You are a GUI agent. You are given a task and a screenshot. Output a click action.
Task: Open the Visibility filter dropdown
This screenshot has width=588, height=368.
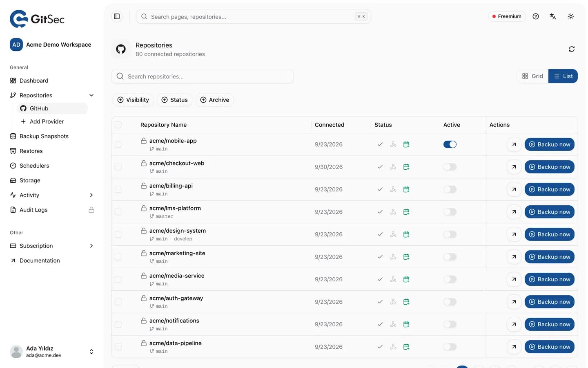click(133, 100)
